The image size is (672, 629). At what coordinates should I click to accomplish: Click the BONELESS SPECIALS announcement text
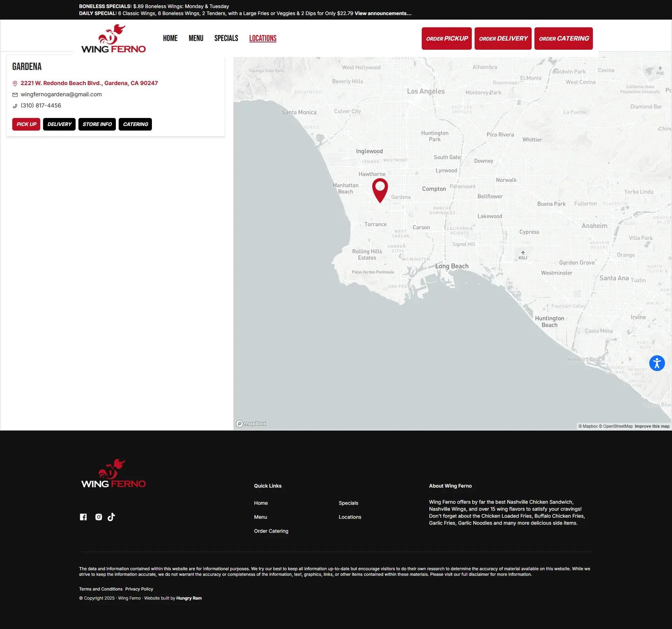click(154, 6)
